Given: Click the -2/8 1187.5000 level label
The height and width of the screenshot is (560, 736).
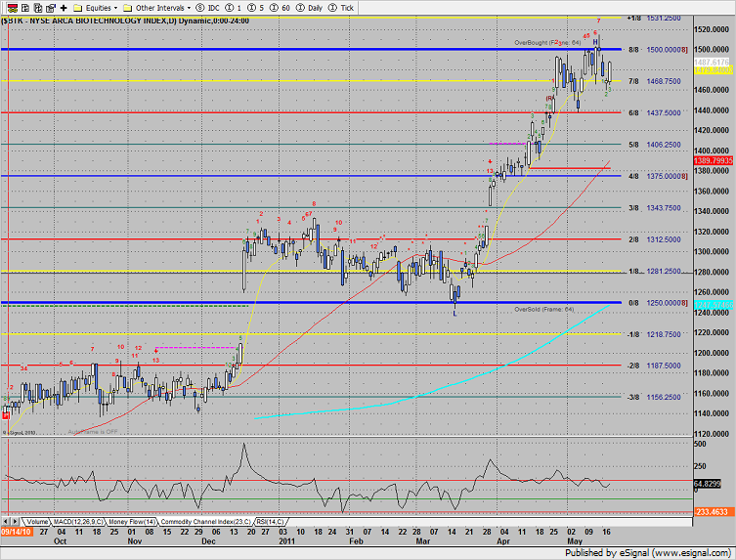Looking at the screenshot, I should [x=654, y=366].
